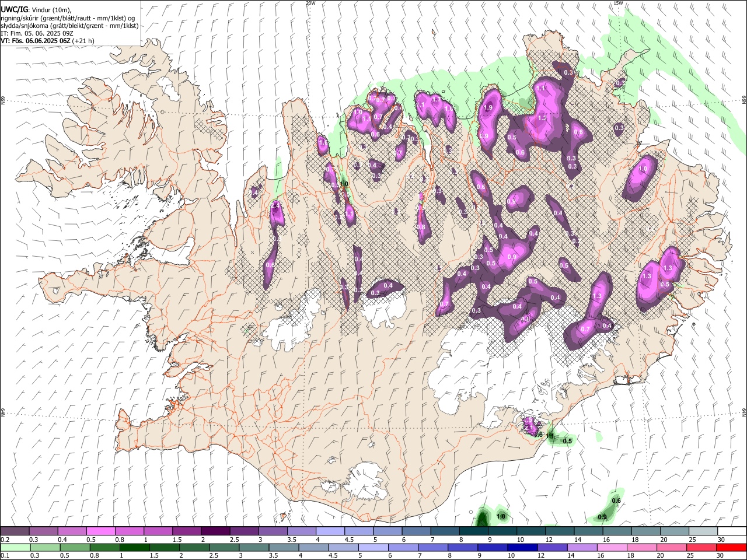This screenshot has height=560, width=747.
Task: Click the 'VT: Fös. 06.06.2025 06Z' valid time
Action: click(35, 41)
